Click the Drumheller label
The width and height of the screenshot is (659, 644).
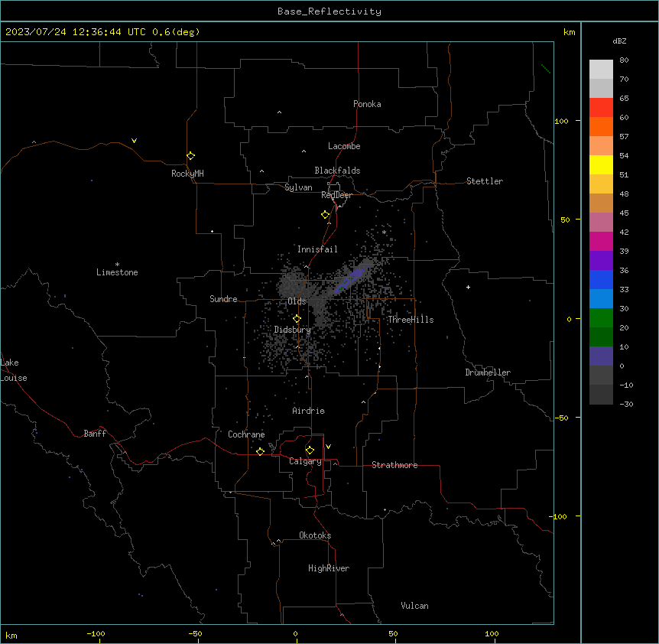[488, 372]
